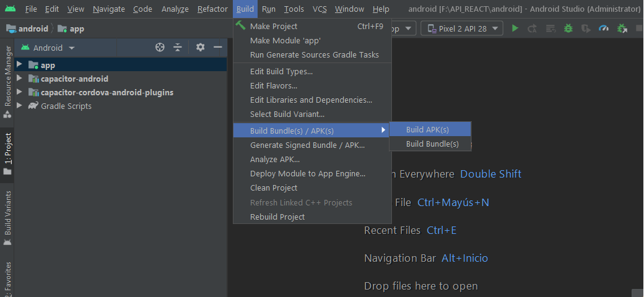This screenshot has width=644, height=297.
Task: Choose Clean Project
Action: [x=312, y=187]
